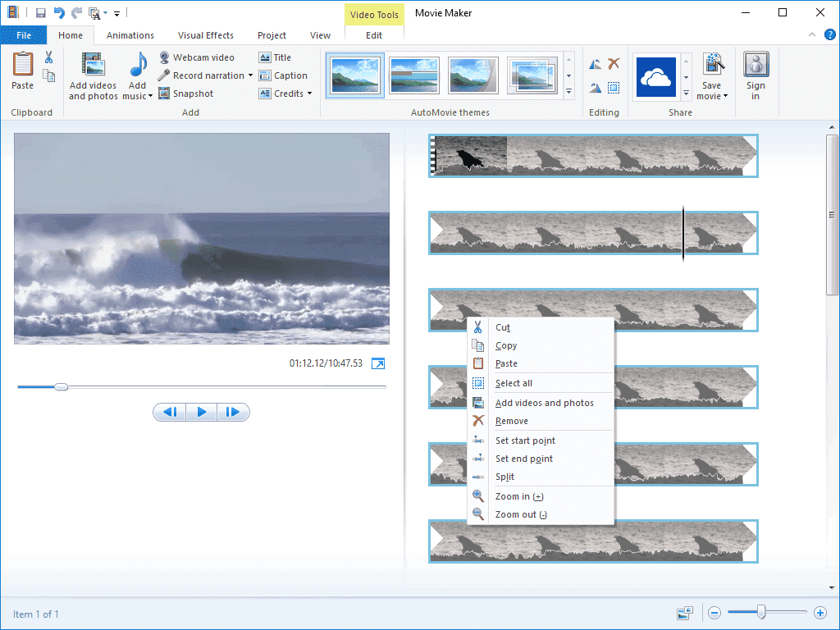840x630 pixels.
Task: Choose Add videos and photos in context menu
Action: pyautogui.click(x=541, y=403)
